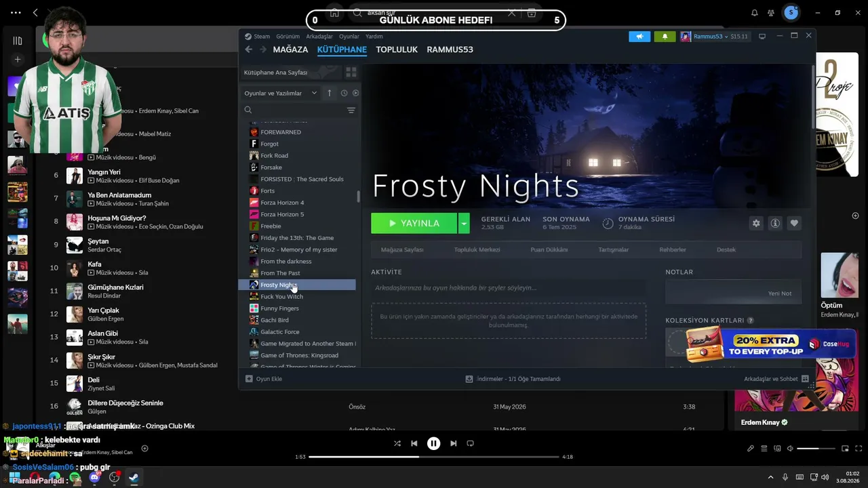
Task: Open the downloads icon in Steam footer
Action: [x=469, y=379]
